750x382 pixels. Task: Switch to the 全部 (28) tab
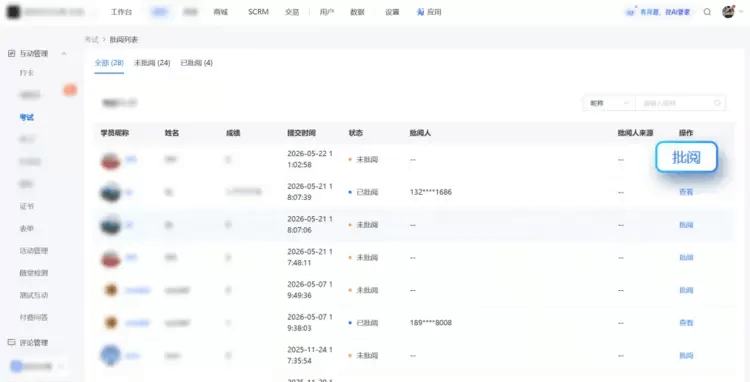(109, 63)
